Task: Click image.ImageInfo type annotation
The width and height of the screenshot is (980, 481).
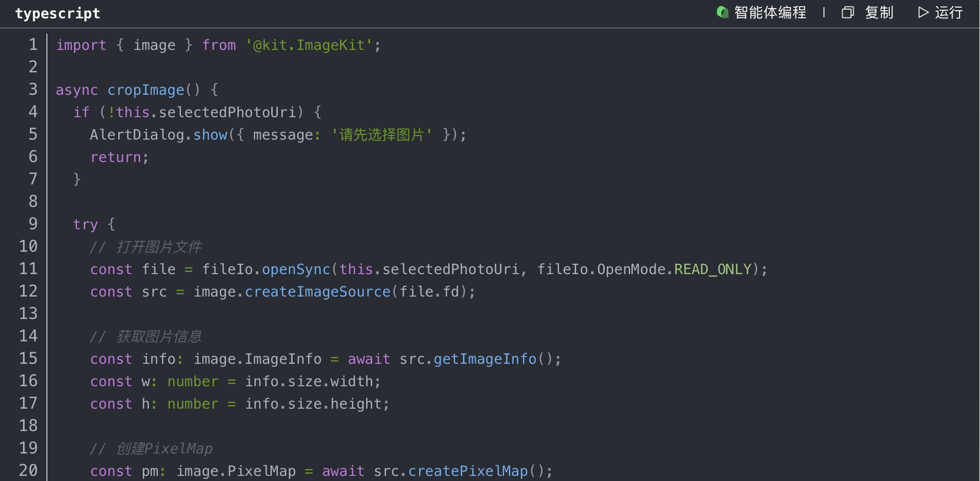Action: point(257,359)
